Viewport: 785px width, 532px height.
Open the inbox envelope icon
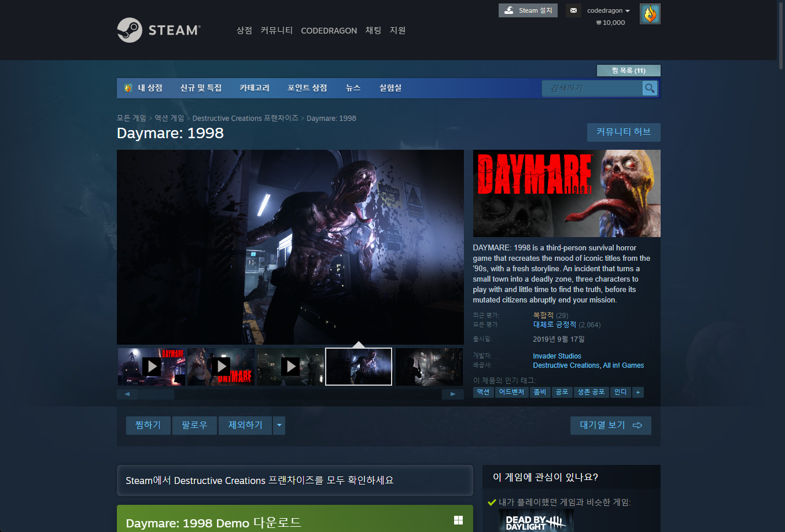[573, 10]
